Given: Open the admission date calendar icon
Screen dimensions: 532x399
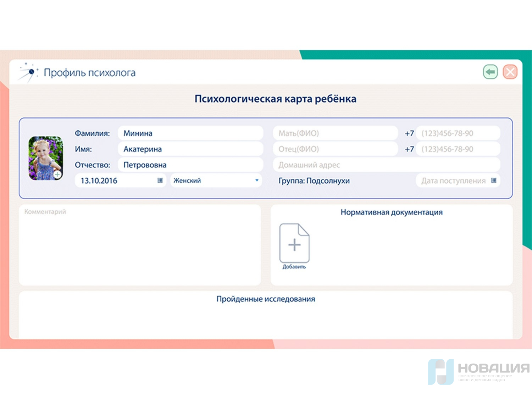Looking at the screenshot, I should (x=493, y=181).
